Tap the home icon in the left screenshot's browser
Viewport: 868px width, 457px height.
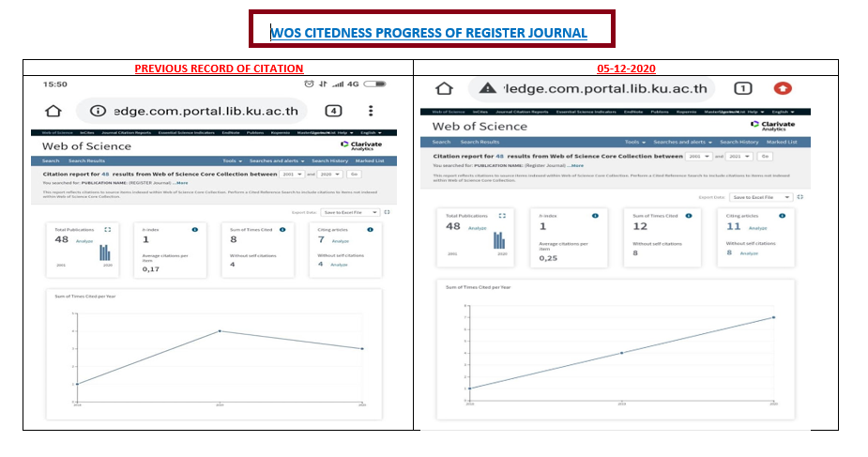(x=53, y=112)
